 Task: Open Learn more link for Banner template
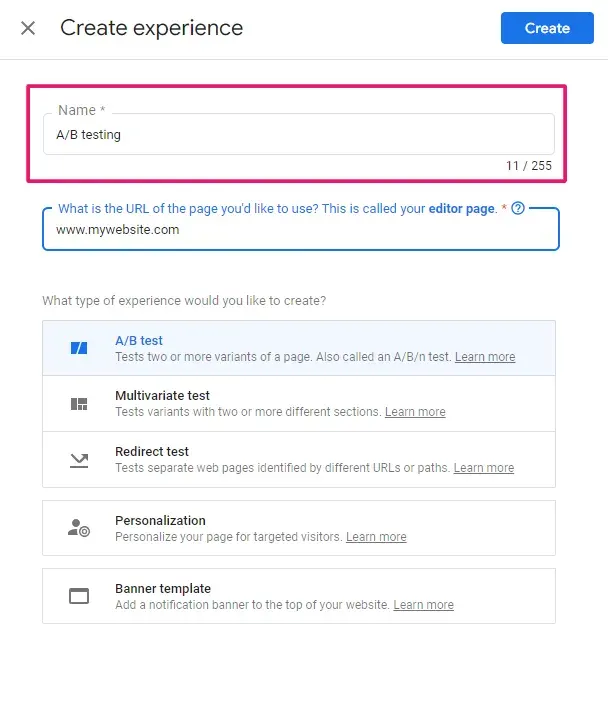tap(423, 604)
